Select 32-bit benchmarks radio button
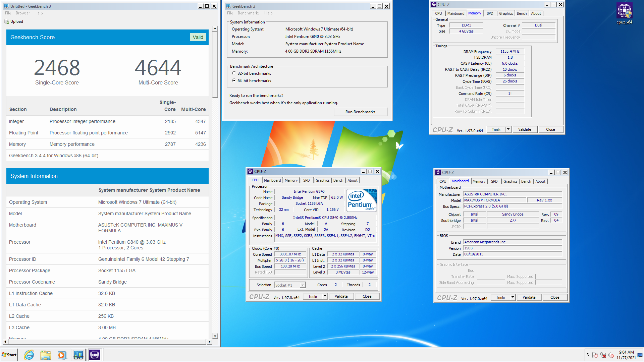Image resolution: width=644 pixels, height=362 pixels. point(234,73)
